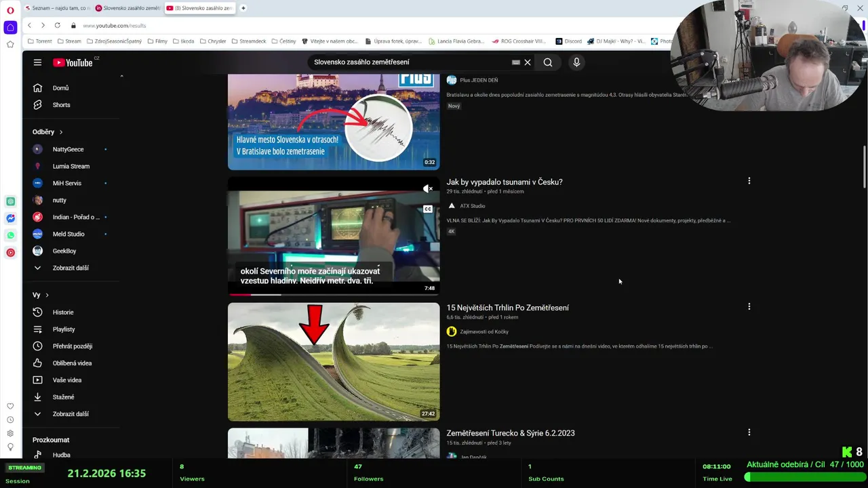The image size is (868, 488).
Task: Open Opera start page home icon
Action: tap(10, 28)
